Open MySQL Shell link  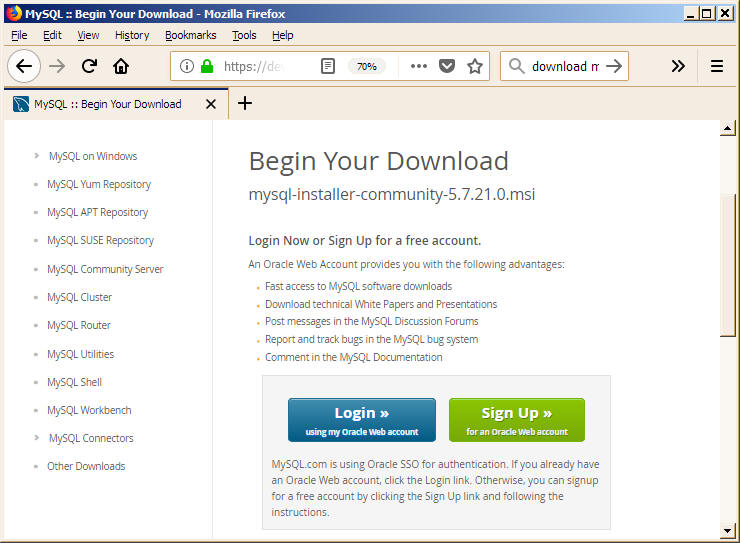[x=74, y=382]
